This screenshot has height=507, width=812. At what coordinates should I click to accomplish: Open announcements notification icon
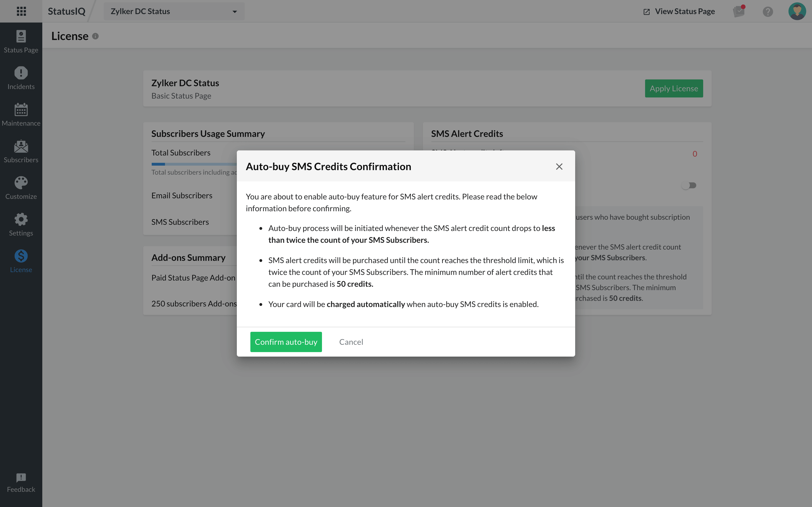point(738,12)
